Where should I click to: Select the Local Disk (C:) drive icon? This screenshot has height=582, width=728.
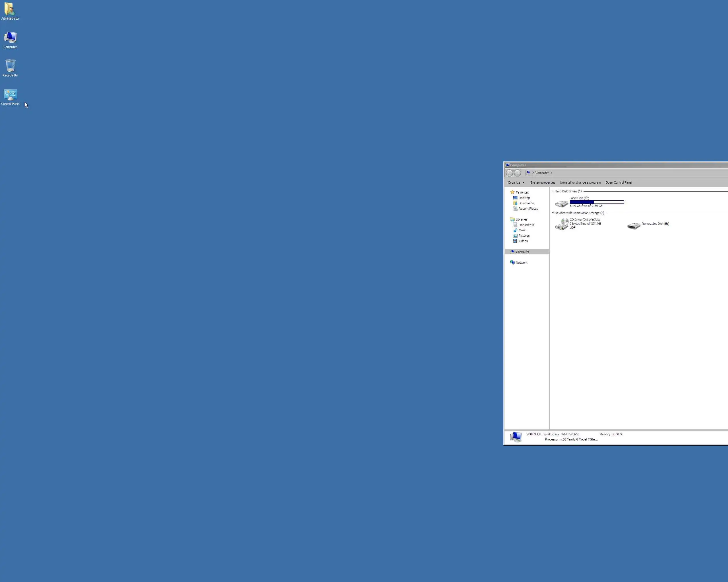(561, 203)
